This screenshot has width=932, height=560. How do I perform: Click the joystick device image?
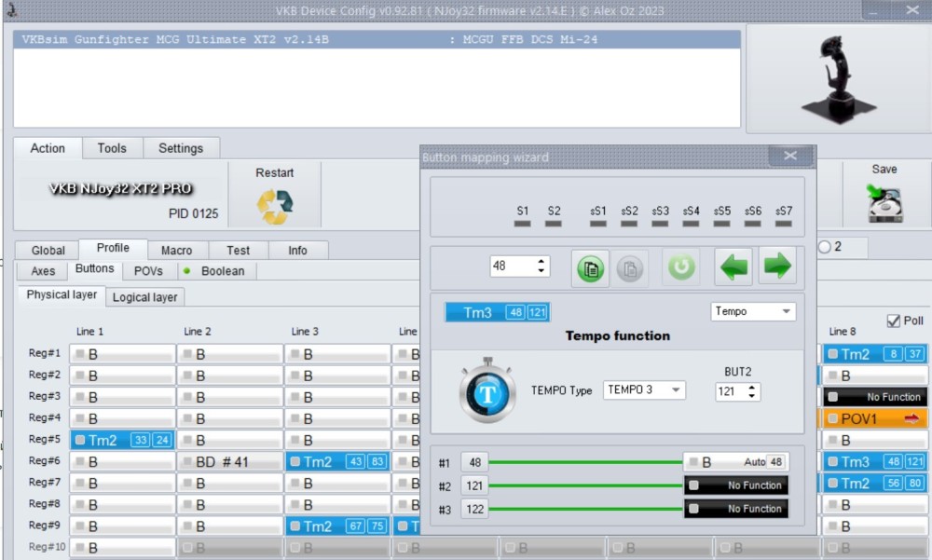point(840,79)
